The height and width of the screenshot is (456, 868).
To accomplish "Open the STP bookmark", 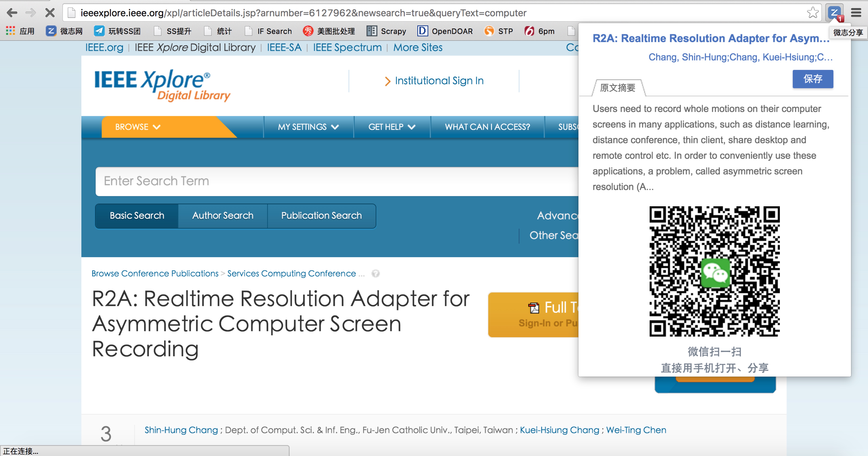I will [x=498, y=31].
